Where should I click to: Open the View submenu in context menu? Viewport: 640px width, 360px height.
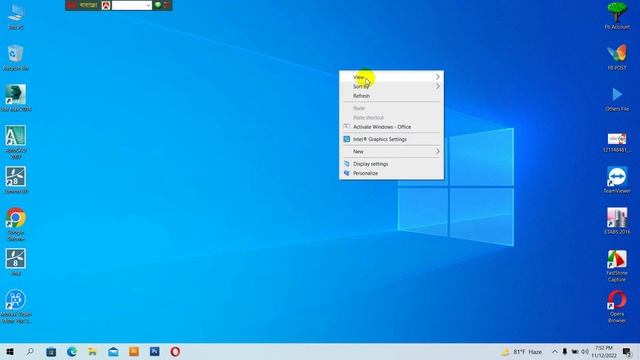click(391, 77)
